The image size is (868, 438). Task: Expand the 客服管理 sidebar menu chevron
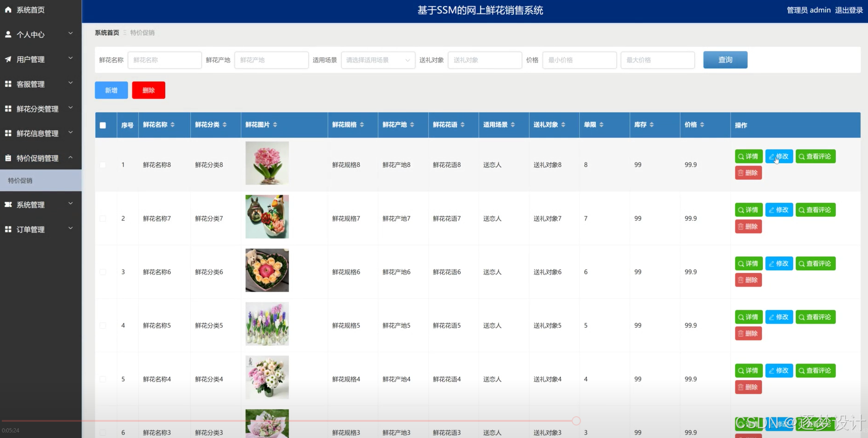pyautogui.click(x=70, y=83)
